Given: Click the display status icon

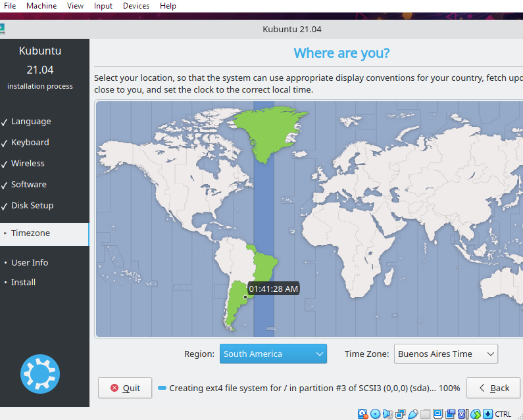Looking at the screenshot, I should click(437, 414).
